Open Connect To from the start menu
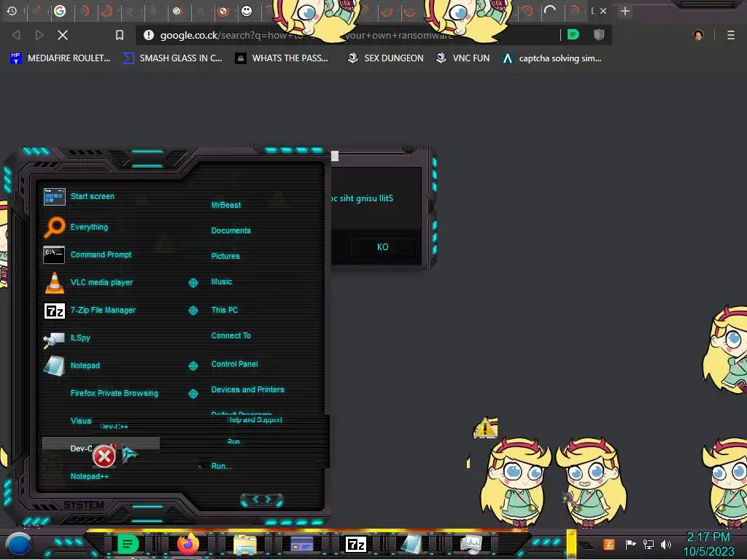The image size is (747, 560). [231, 335]
